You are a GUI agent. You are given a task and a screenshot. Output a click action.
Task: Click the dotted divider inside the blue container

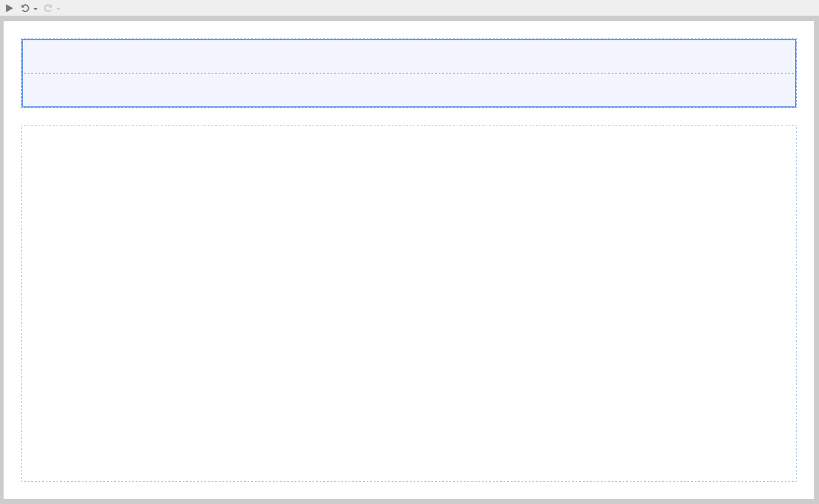409,73
